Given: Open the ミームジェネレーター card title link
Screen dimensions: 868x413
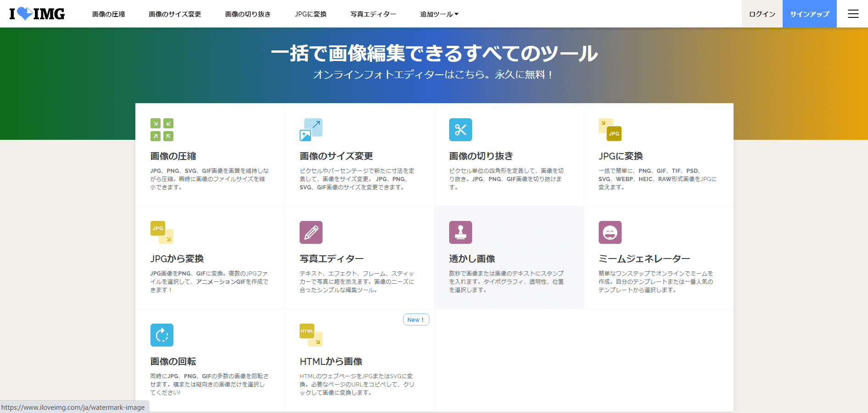Looking at the screenshot, I should pos(644,259).
